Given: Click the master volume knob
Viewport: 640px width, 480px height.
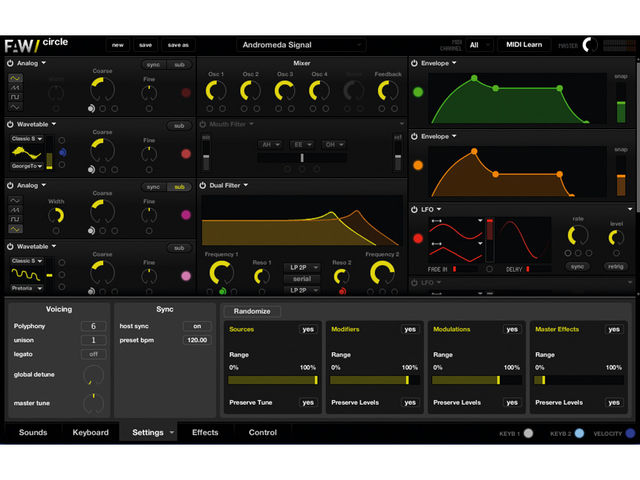Looking at the screenshot, I should pos(589,45).
